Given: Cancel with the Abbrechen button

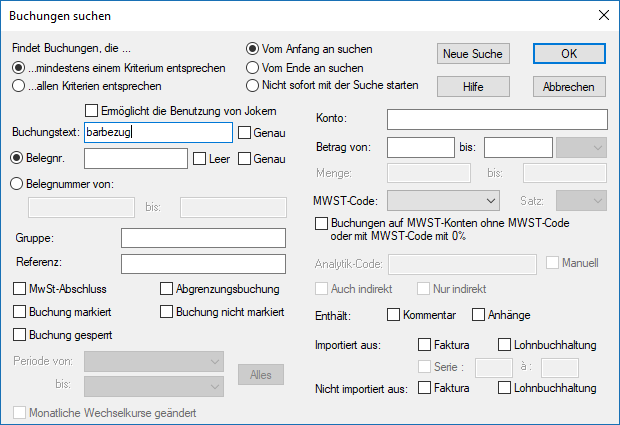Looking at the screenshot, I should (x=569, y=87).
